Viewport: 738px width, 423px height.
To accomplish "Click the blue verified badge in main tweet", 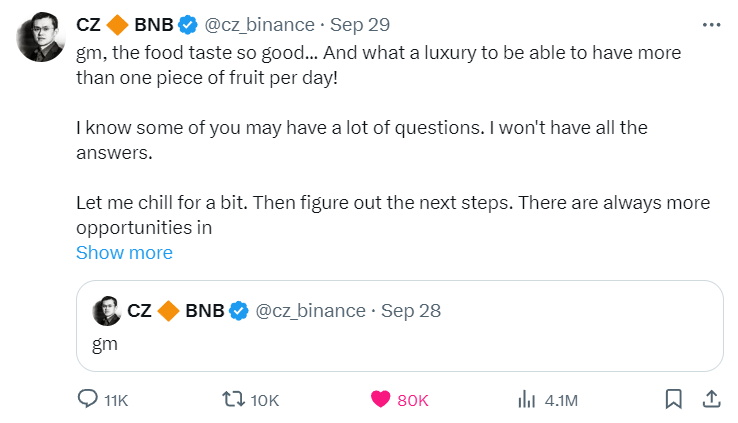I will point(188,23).
